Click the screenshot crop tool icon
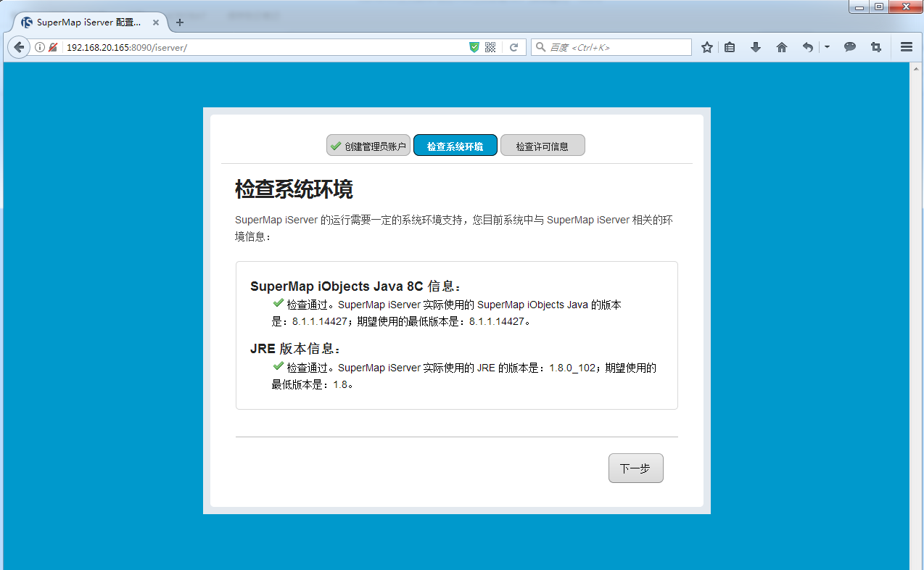This screenshot has width=924, height=570. [x=875, y=46]
